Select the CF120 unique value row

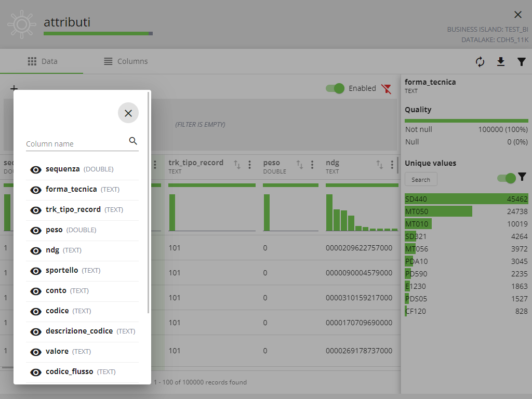pyautogui.click(x=466, y=311)
